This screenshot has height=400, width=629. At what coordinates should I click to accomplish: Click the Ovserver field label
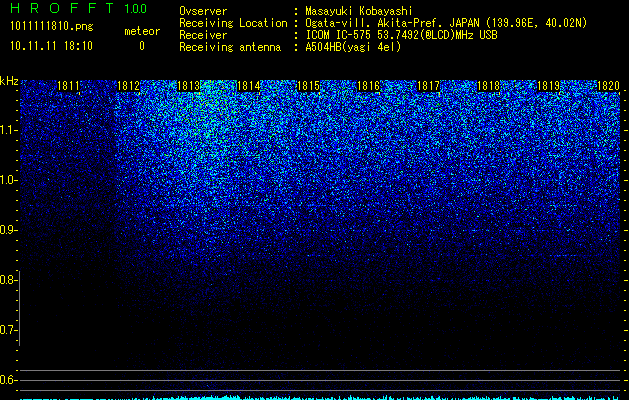coord(203,11)
